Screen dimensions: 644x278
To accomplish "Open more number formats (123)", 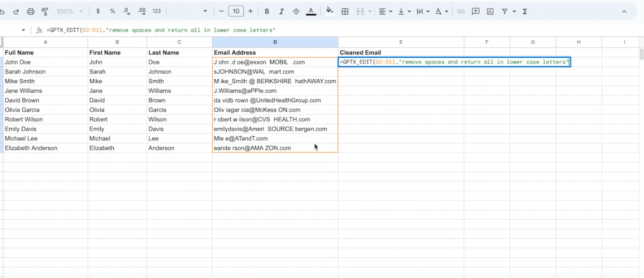I will (157, 12).
